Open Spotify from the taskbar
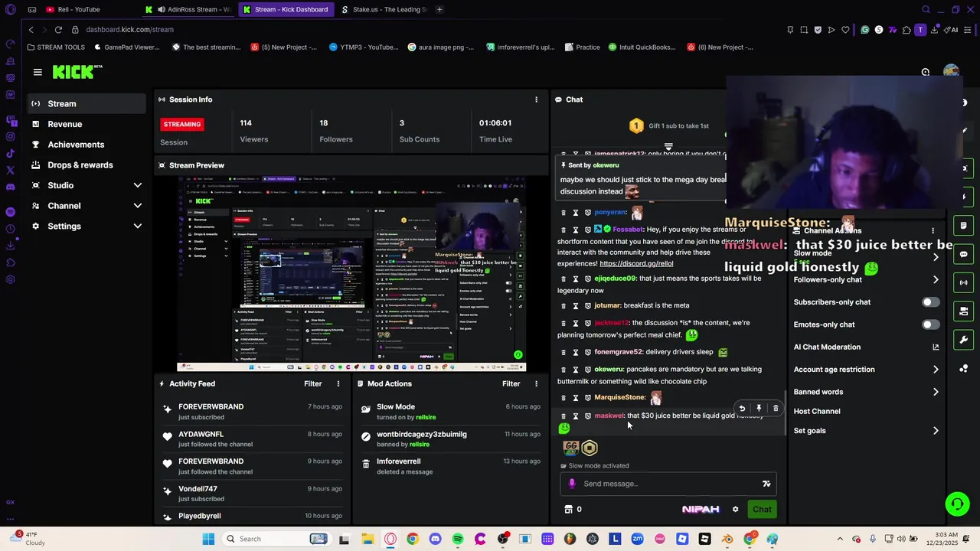The height and width of the screenshot is (551, 980). point(458,539)
